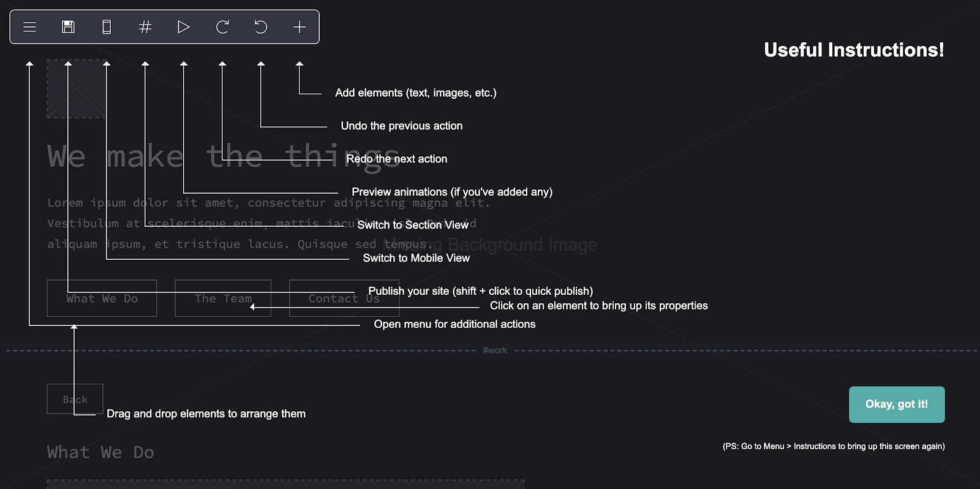Redo the next action in toolbar
980x489 pixels.
pos(222,27)
